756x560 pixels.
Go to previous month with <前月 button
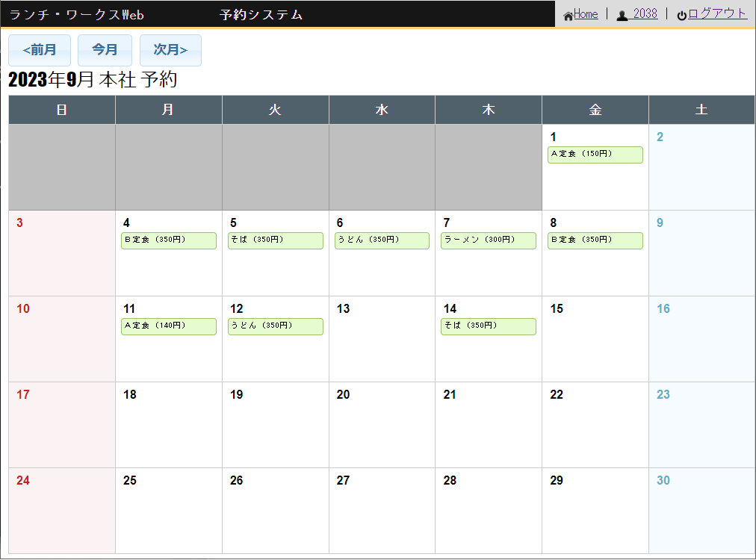click(x=40, y=50)
